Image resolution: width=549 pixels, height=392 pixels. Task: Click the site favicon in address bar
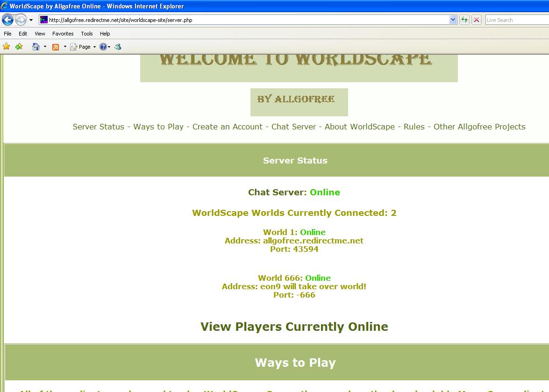(43, 20)
